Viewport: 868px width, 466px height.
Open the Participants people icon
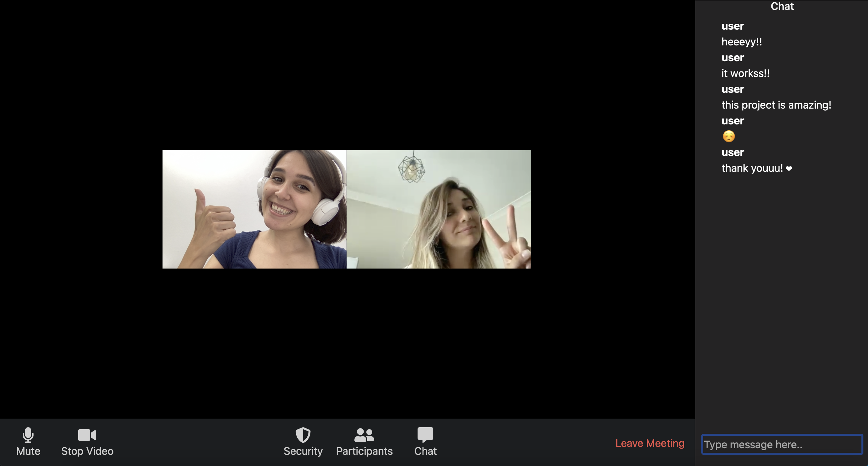364,435
